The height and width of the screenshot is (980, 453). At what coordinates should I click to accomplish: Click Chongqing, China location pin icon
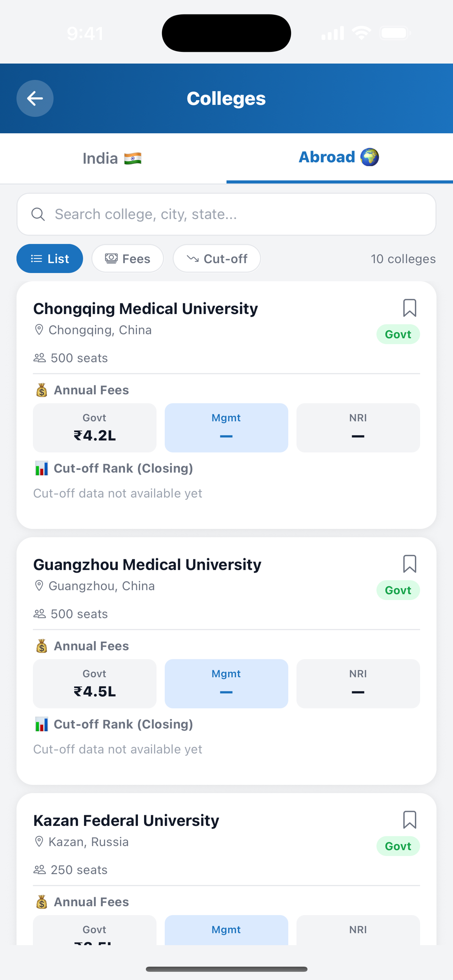click(x=39, y=330)
